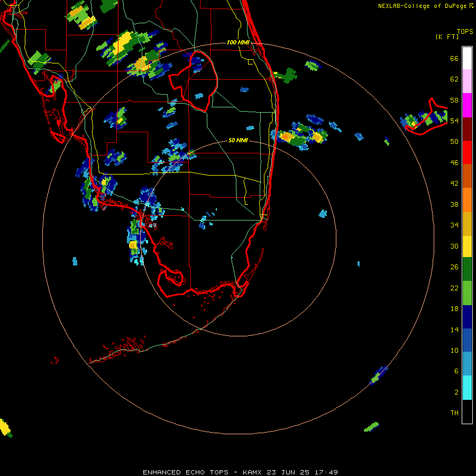This screenshot has height=476, width=476.
Task: Click the gold legend swatch
Action: (467, 224)
